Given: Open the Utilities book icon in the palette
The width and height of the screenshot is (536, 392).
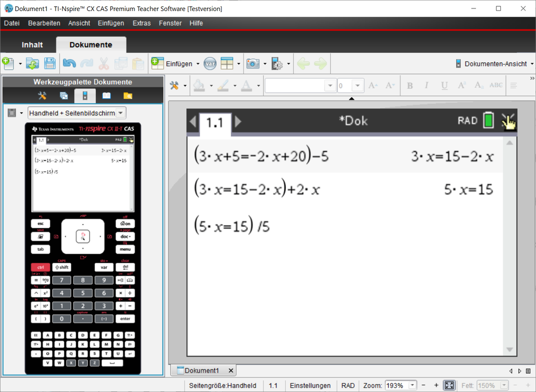Looking at the screenshot, I should coord(106,96).
